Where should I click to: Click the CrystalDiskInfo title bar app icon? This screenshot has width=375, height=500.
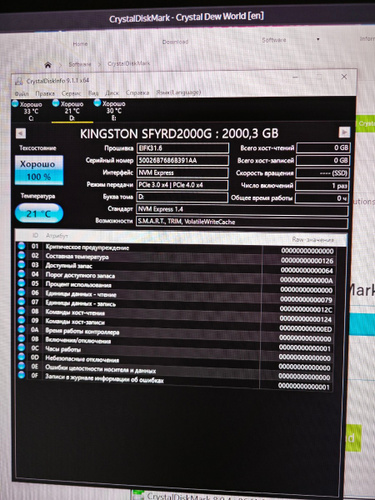19,81
